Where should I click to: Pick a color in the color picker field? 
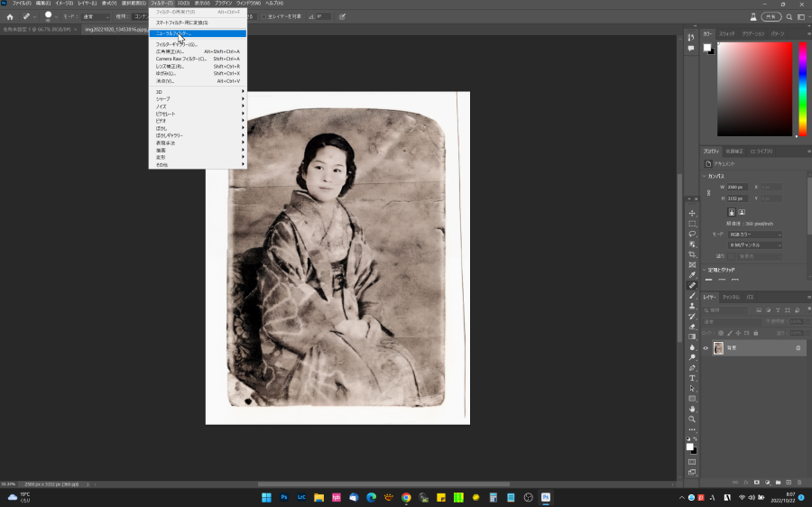[754, 89]
